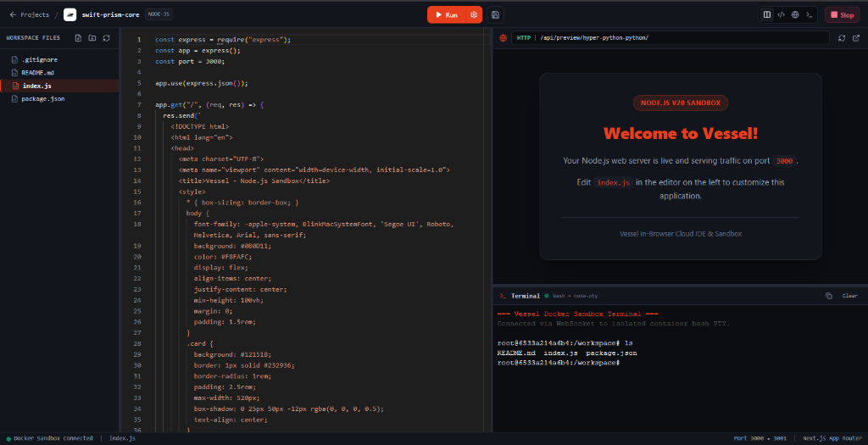Click index.js in the status bar

(122, 438)
